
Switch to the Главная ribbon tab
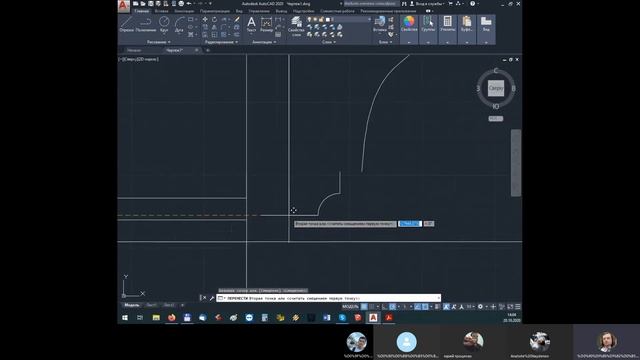142,11
